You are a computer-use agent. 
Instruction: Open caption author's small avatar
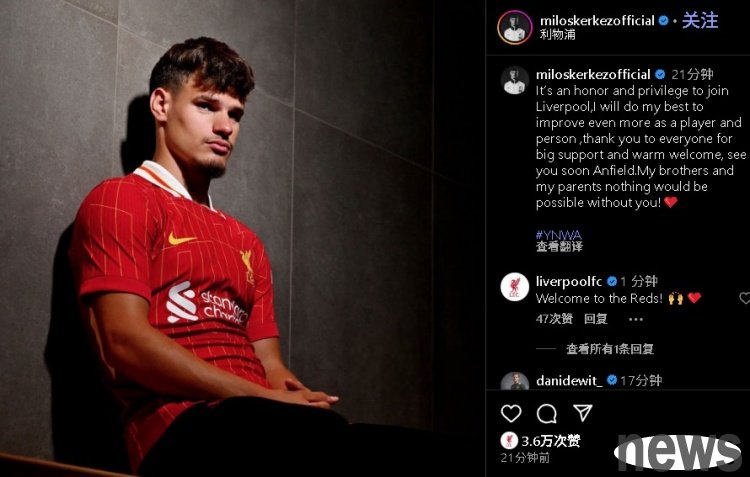[515, 80]
